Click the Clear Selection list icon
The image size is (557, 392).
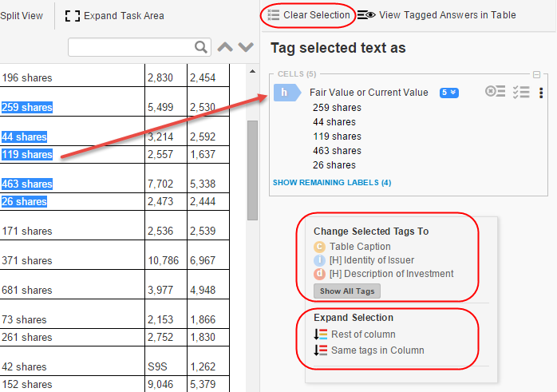273,15
